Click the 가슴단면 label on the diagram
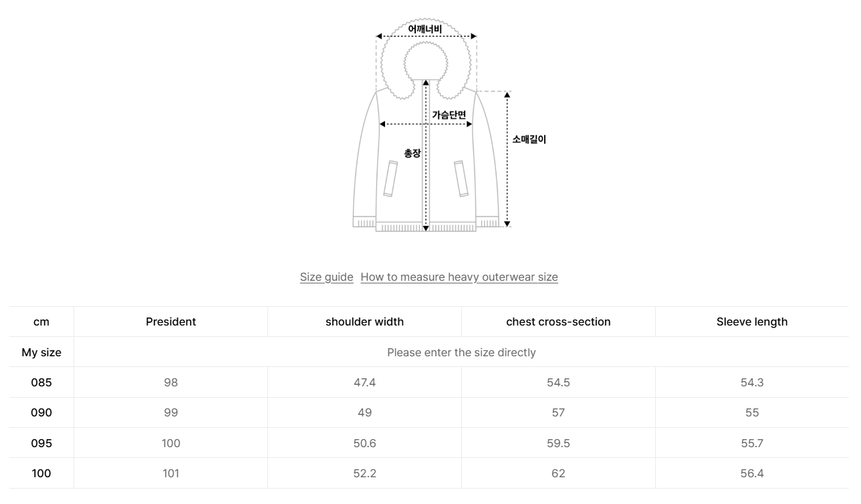The height and width of the screenshot is (504, 861). pyautogui.click(x=449, y=115)
